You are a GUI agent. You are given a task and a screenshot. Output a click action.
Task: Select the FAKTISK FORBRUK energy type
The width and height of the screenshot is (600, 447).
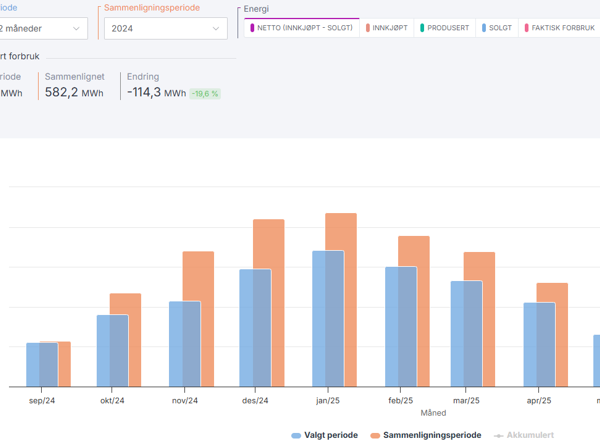coord(560,29)
